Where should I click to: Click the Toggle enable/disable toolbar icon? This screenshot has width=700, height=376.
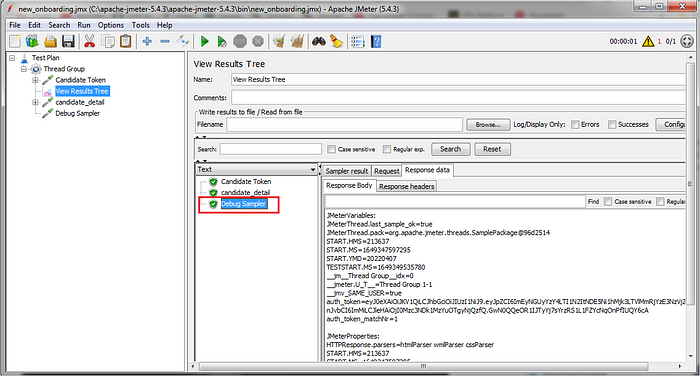point(183,42)
